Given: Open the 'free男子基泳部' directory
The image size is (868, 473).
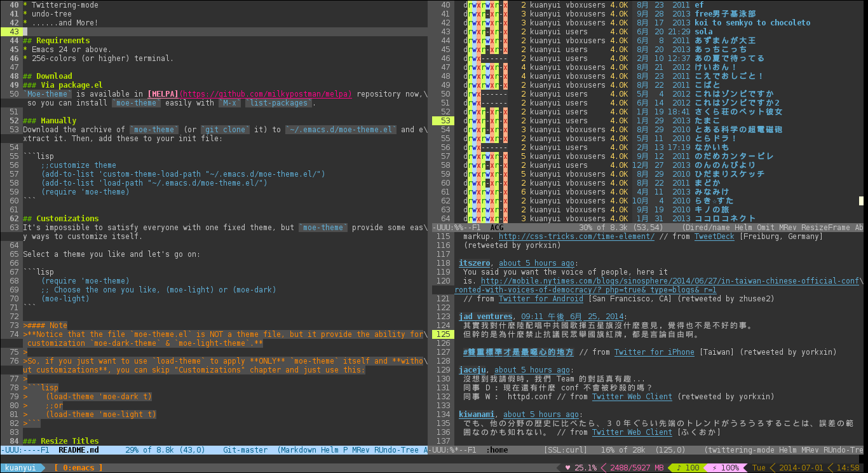Looking at the screenshot, I should click(725, 14).
